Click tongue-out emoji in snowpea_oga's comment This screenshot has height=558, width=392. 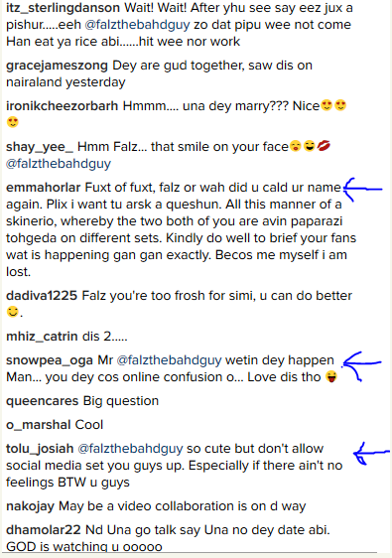pyautogui.click(x=331, y=376)
